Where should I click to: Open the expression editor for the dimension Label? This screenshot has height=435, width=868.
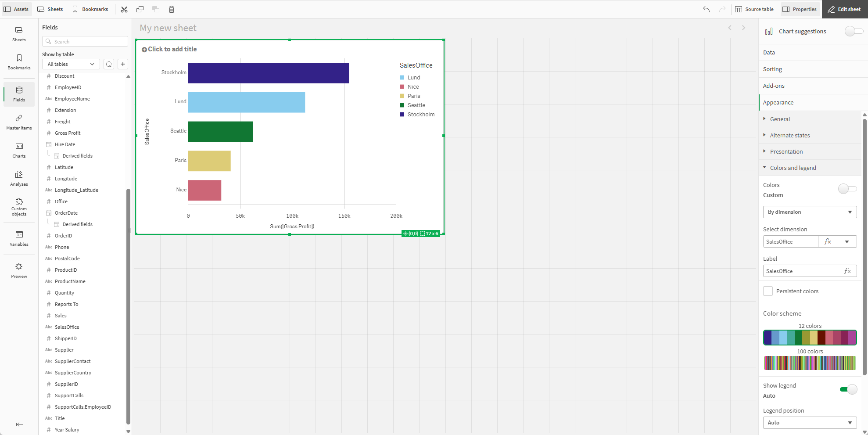847,271
